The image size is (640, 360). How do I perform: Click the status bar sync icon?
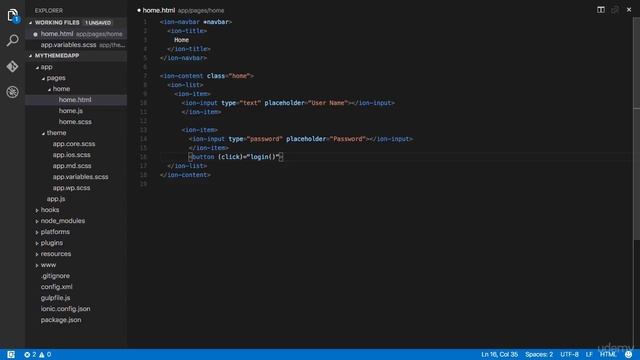pyautogui.click(x=11, y=355)
